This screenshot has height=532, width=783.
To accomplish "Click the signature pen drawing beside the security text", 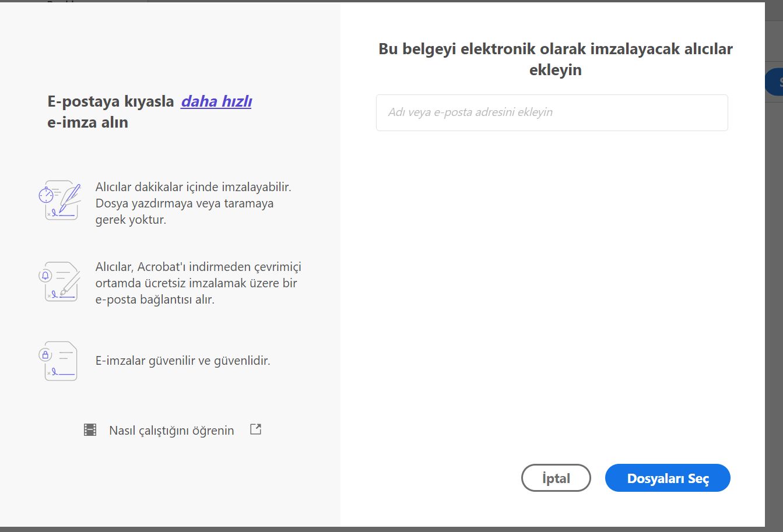I will coord(60,360).
